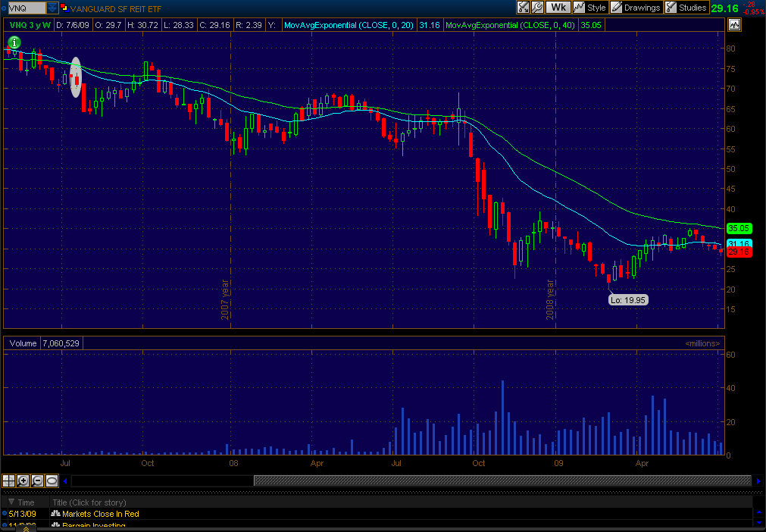Click the VNQ symbol input field

[x=23, y=8]
